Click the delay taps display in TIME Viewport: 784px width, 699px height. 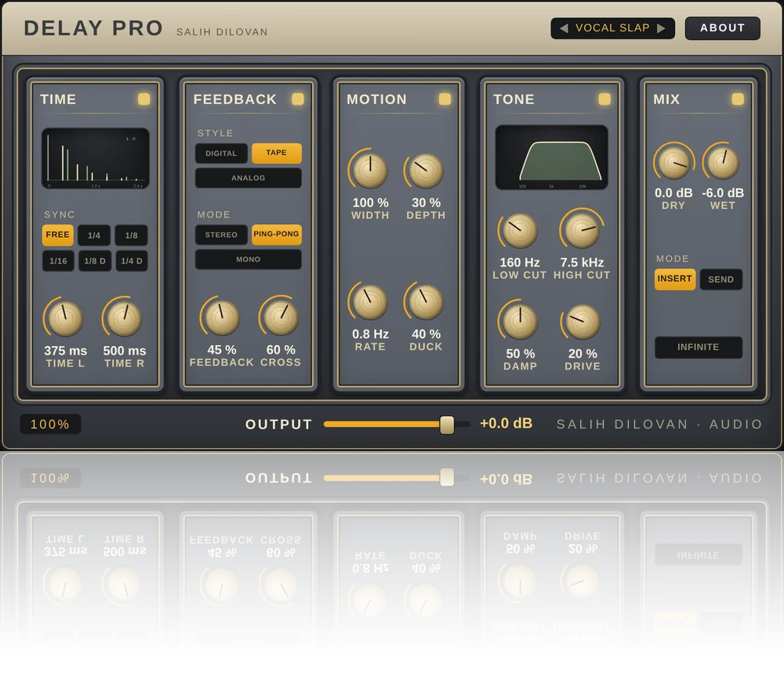96,158
